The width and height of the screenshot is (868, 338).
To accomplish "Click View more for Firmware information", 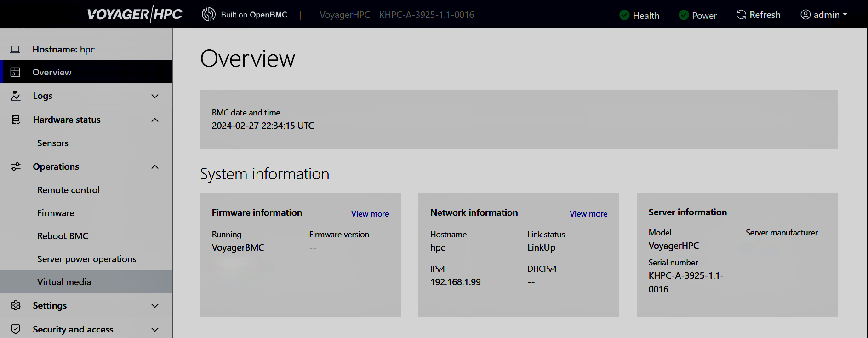I will (x=370, y=214).
